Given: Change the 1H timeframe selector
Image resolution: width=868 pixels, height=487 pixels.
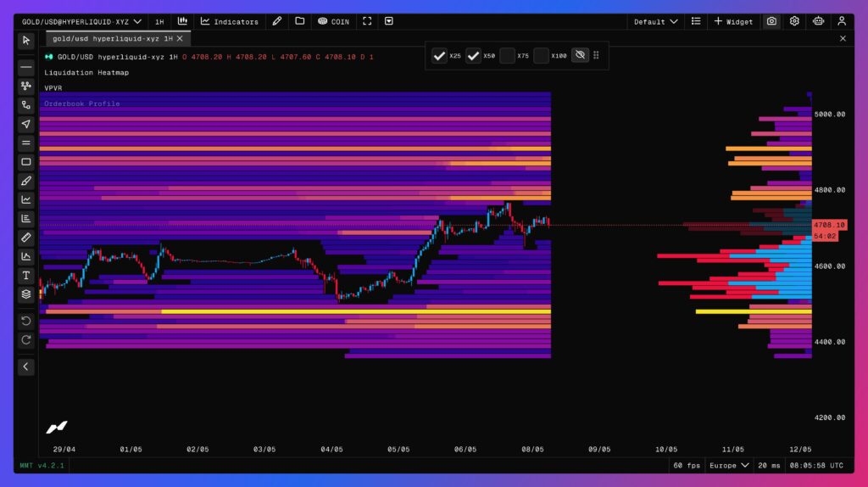Looking at the screenshot, I should [159, 21].
